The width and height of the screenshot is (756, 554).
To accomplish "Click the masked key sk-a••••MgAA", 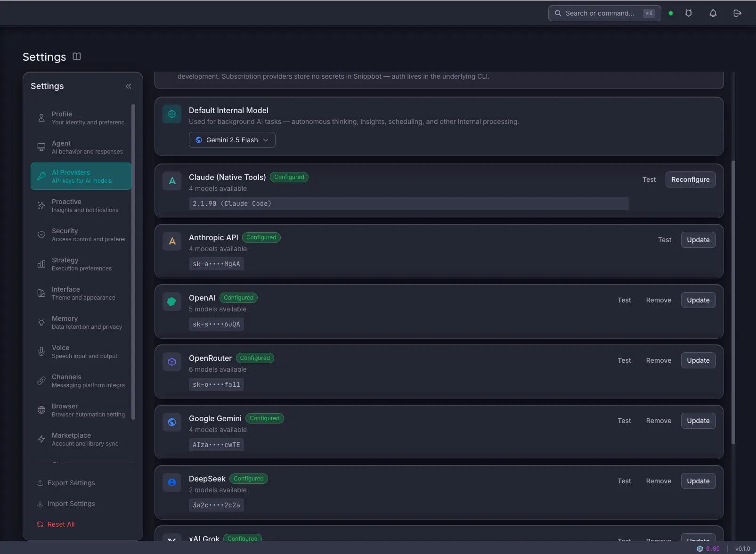I will (216, 264).
